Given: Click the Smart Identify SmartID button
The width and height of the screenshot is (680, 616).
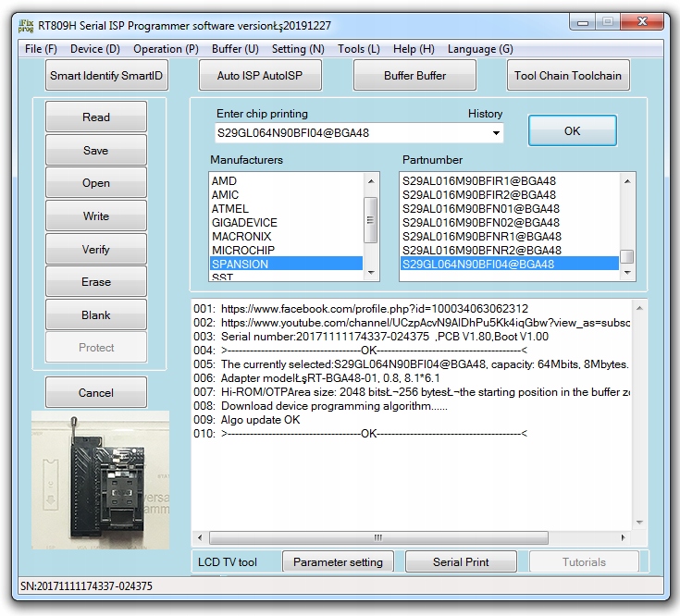Looking at the screenshot, I should pyautogui.click(x=106, y=76).
